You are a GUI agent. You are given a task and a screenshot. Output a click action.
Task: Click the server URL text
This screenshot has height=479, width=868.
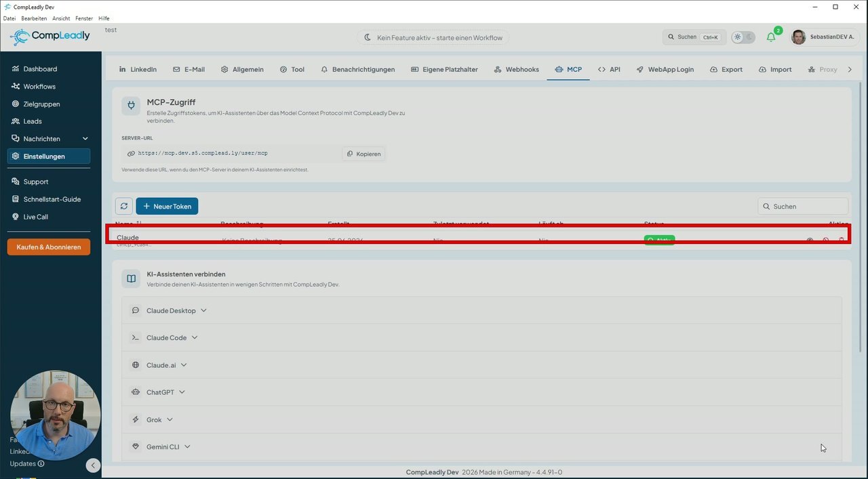point(202,154)
